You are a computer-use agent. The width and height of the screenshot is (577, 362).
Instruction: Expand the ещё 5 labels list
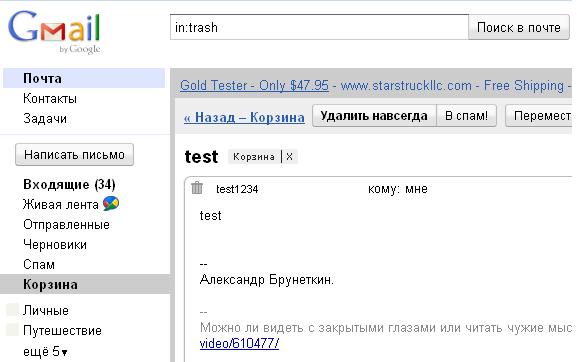[x=45, y=352]
